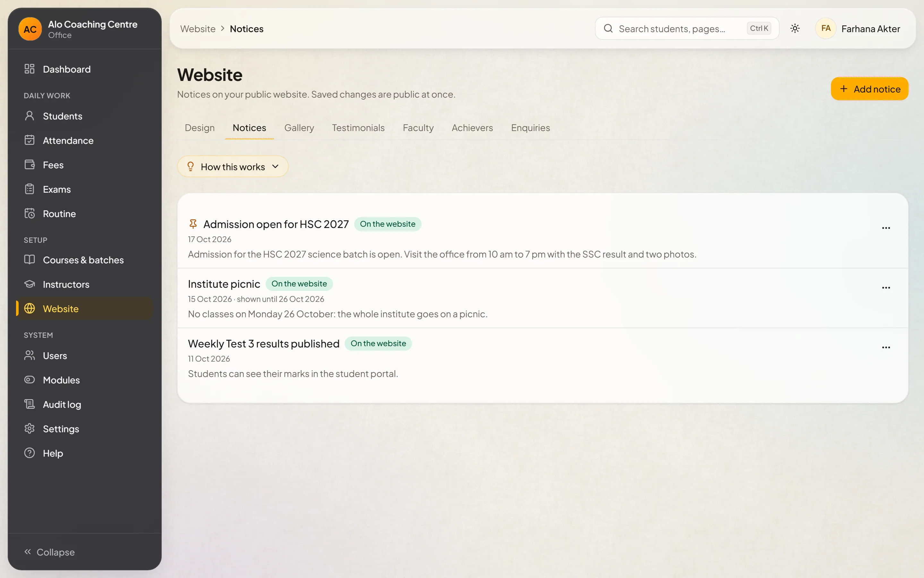The width and height of the screenshot is (924, 578).
Task: Click the Admission open for HSC 2027 title
Action: [276, 224]
